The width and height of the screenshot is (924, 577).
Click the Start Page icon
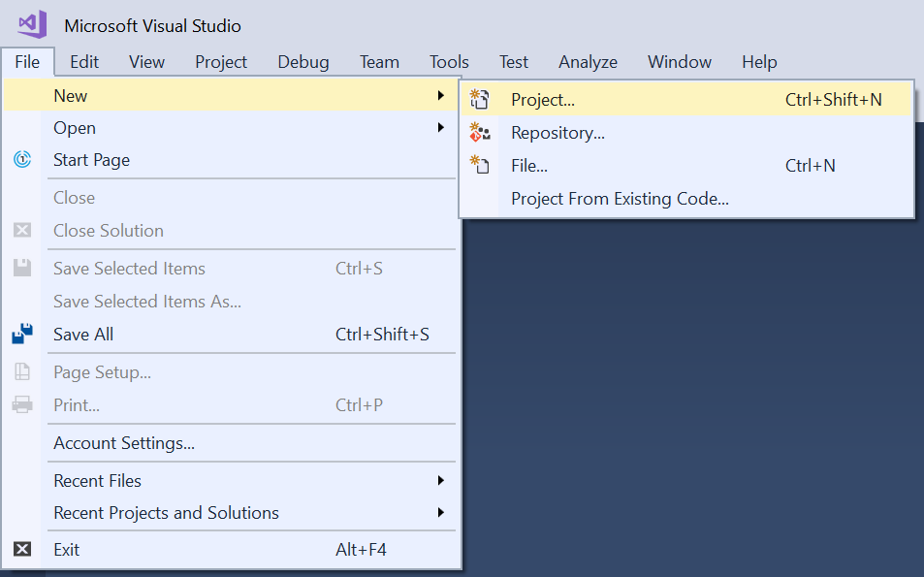[22, 160]
